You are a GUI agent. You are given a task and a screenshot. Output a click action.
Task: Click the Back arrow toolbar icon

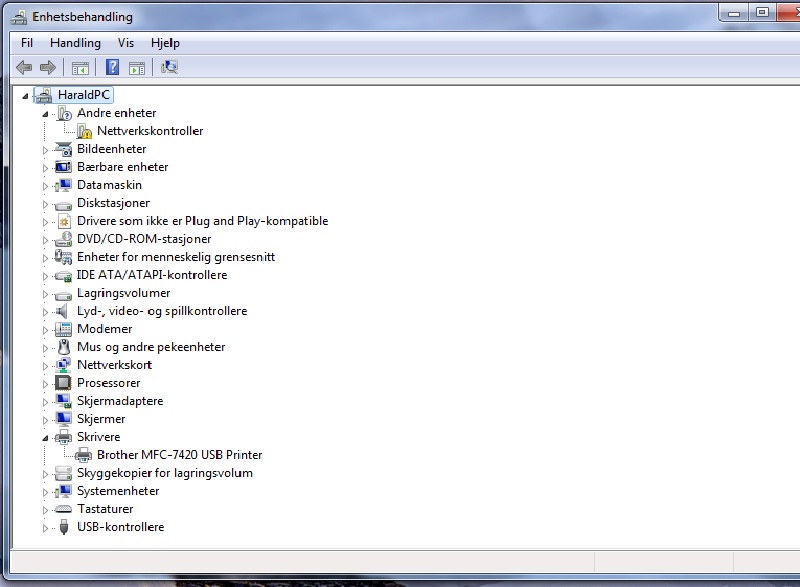24,67
